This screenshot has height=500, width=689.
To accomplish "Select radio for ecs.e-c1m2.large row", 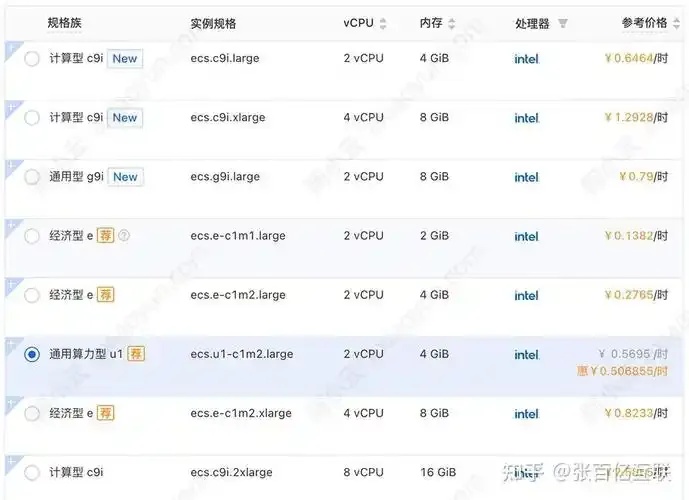I will [32, 295].
